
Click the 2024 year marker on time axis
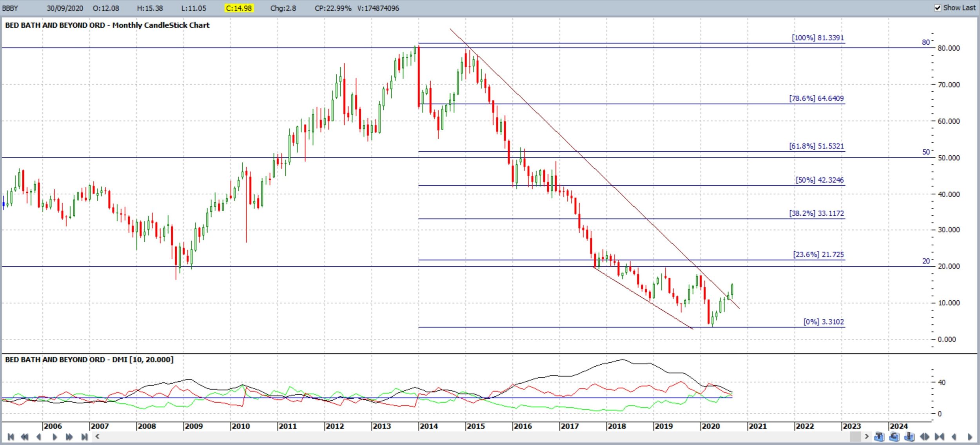[x=898, y=426]
